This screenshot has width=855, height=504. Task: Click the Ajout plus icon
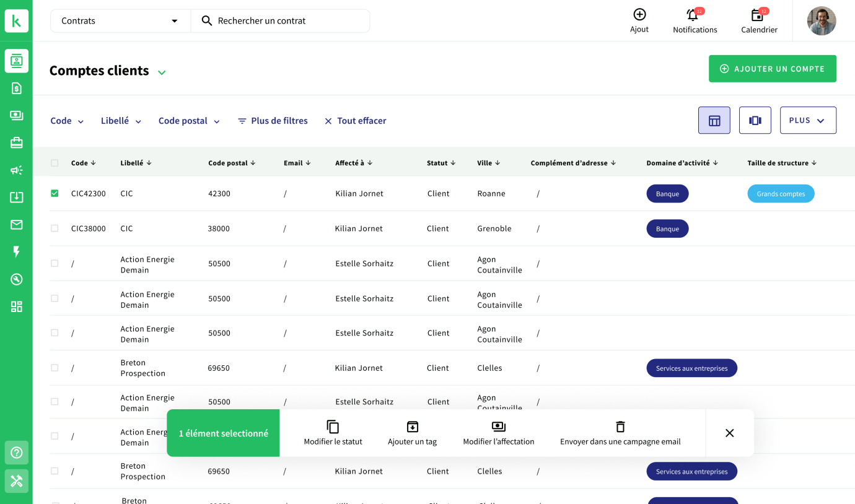(639, 14)
